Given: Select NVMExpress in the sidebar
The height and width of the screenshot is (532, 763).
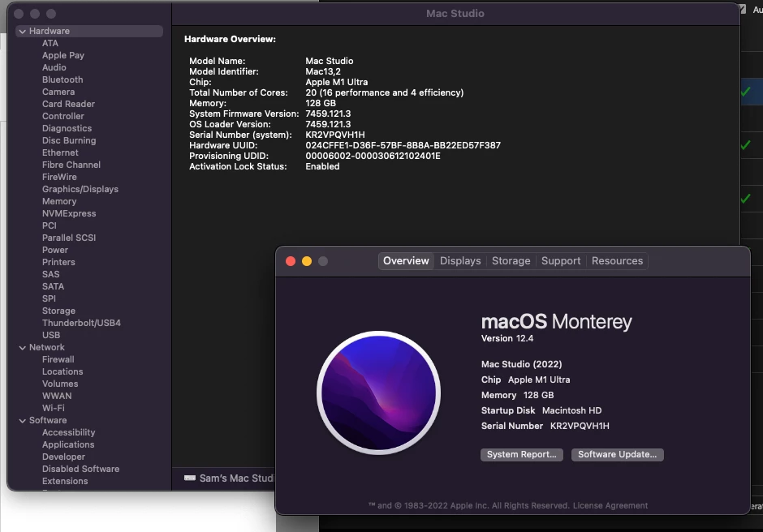Looking at the screenshot, I should (69, 213).
